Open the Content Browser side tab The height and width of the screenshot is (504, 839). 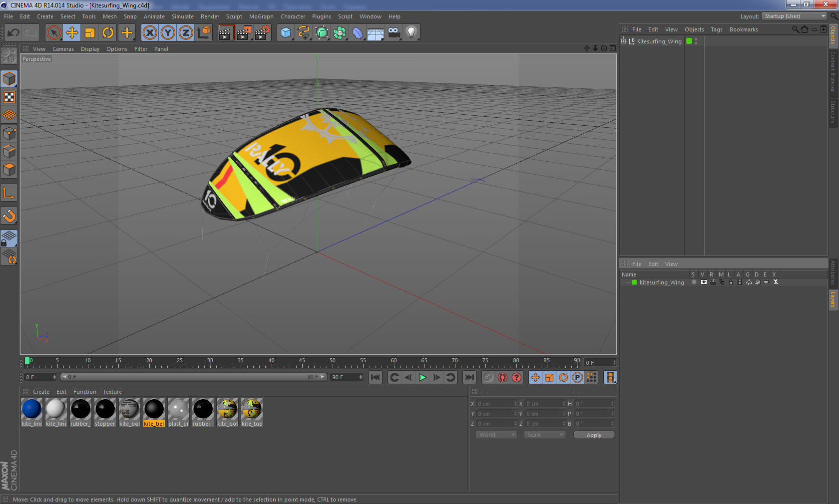(x=833, y=71)
